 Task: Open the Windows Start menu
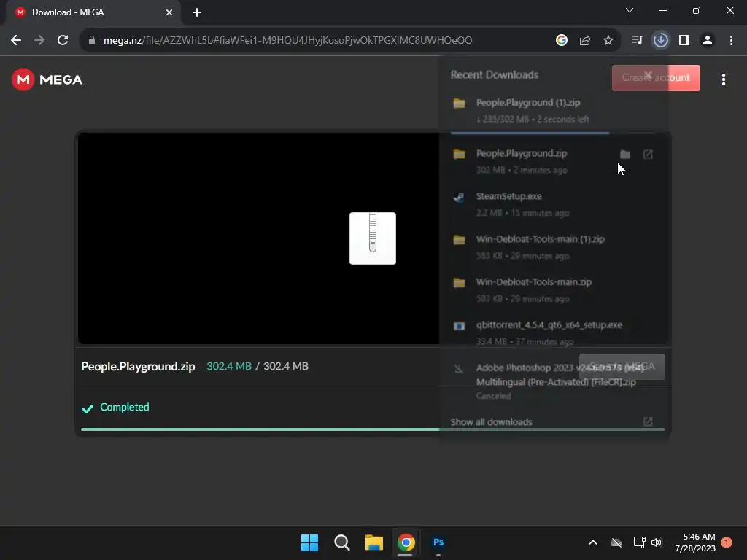coord(309,542)
